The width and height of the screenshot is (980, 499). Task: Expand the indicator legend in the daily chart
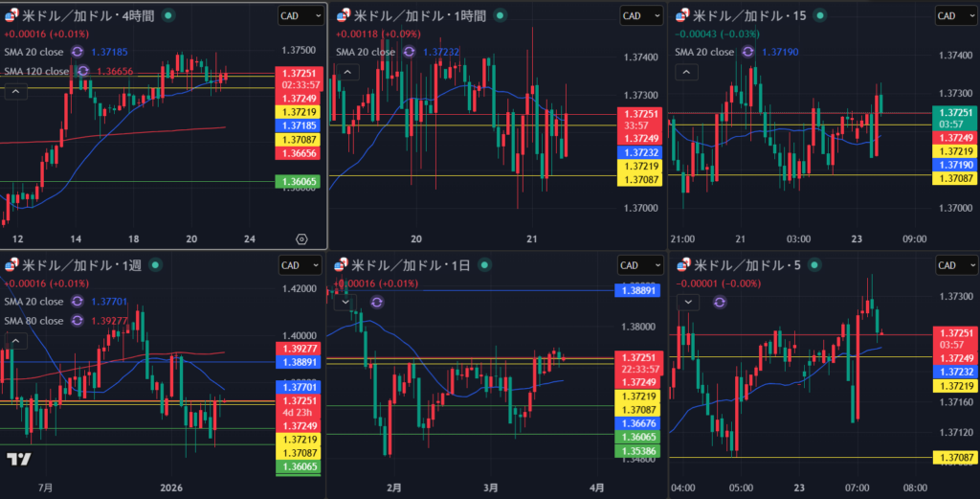pos(345,302)
